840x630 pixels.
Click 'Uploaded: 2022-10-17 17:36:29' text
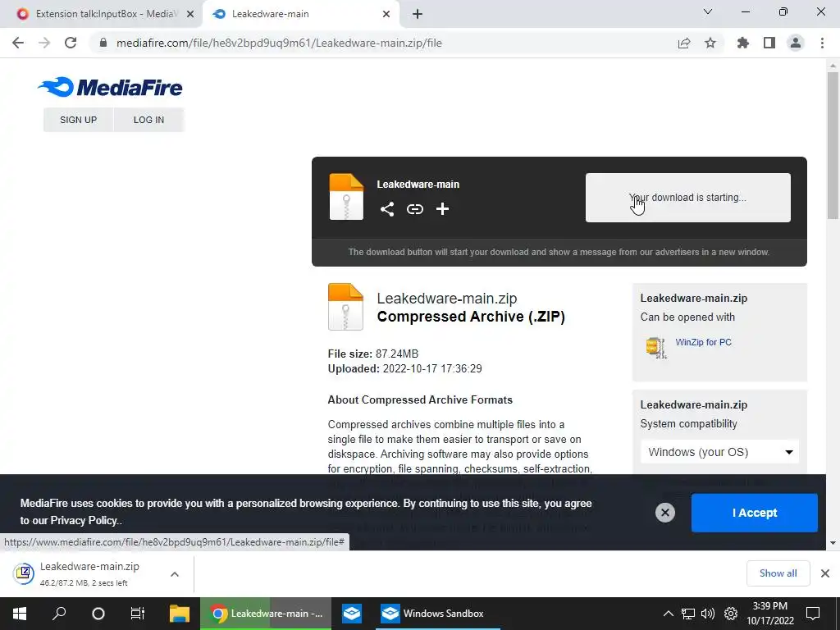tap(404, 368)
